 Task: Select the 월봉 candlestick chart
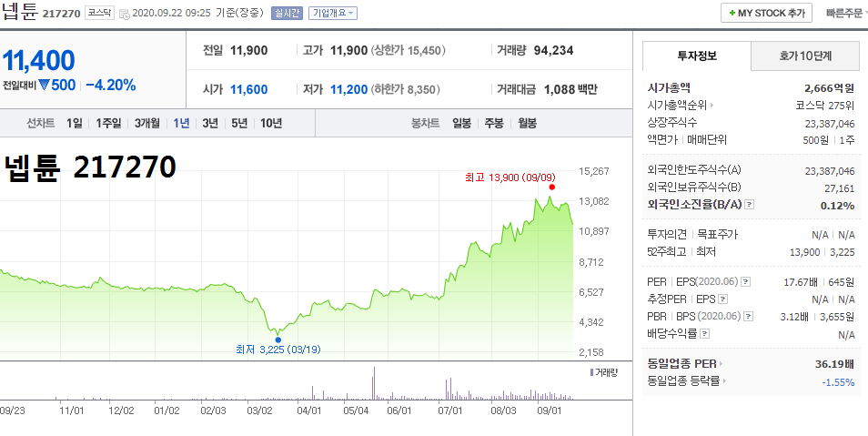[x=527, y=123]
